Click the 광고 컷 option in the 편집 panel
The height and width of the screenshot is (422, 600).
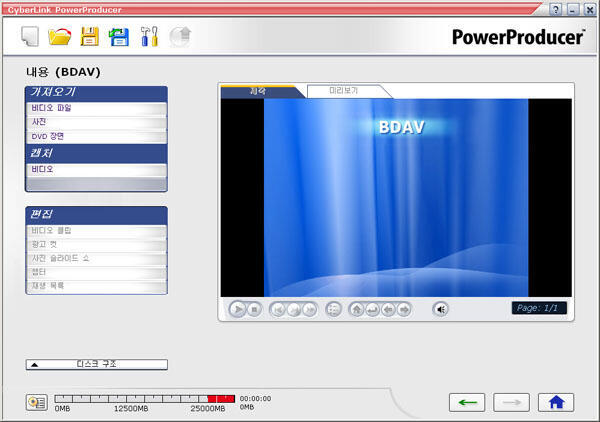pos(96,244)
